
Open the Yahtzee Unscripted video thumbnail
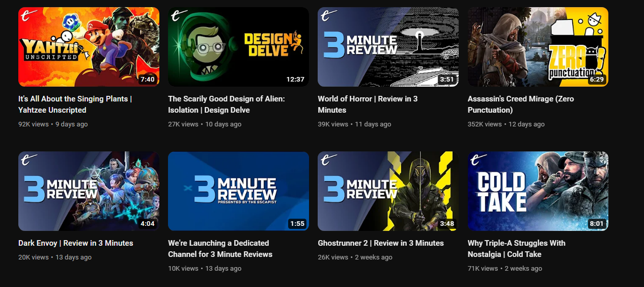click(x=89, y=47)
